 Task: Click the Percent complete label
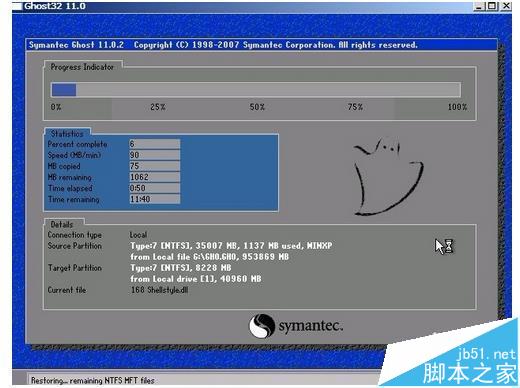pos(77,144)
